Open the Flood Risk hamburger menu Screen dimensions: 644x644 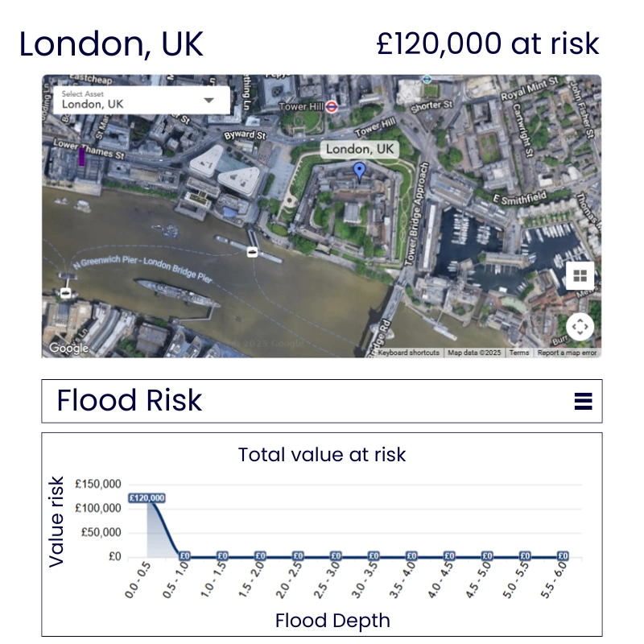tap(583, 401)
